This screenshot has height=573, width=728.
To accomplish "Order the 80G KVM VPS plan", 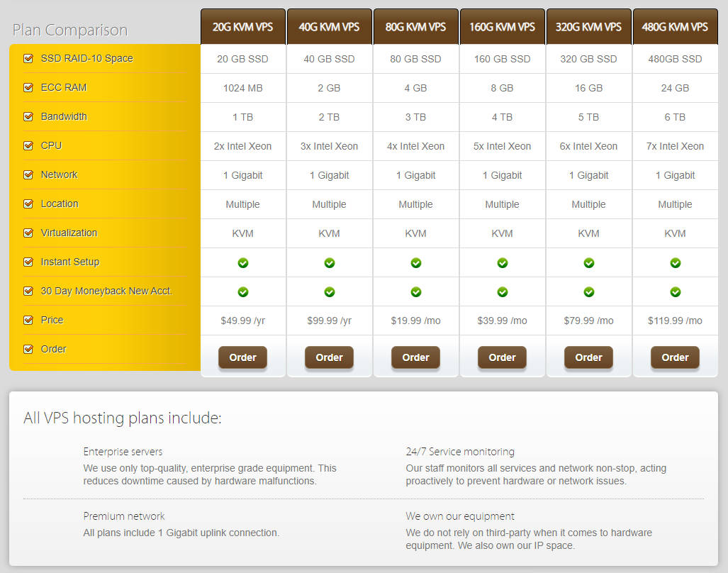I will coord(416,357).
